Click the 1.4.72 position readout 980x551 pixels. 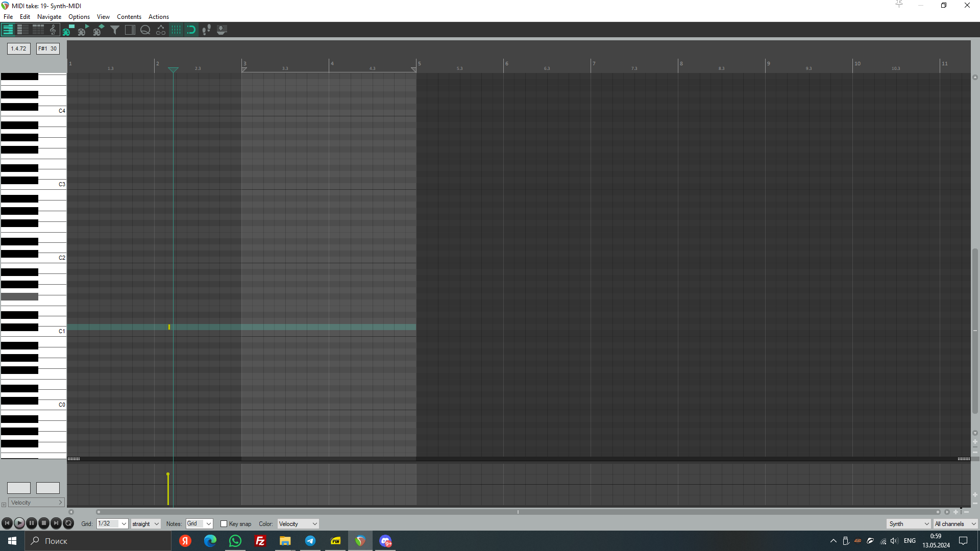click(19, 48)
